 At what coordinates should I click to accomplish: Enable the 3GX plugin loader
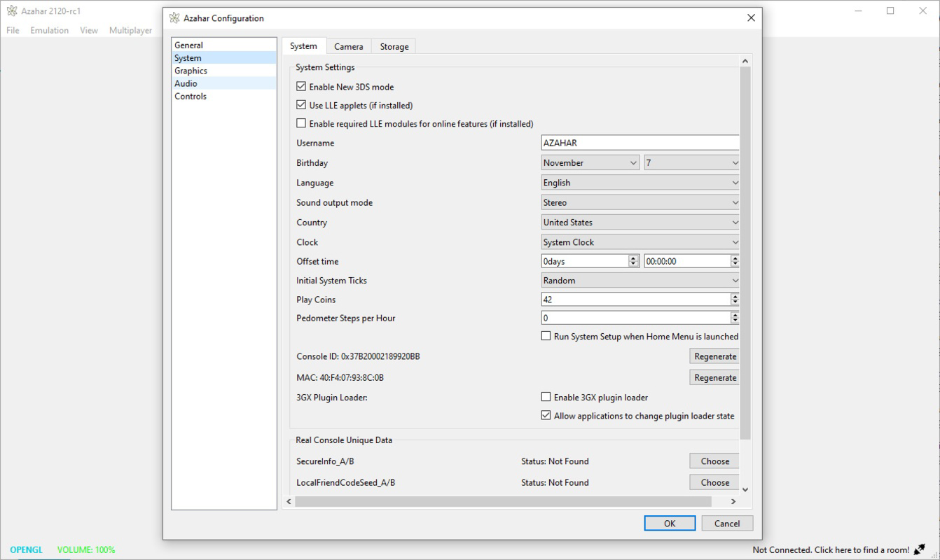[546, 397]
